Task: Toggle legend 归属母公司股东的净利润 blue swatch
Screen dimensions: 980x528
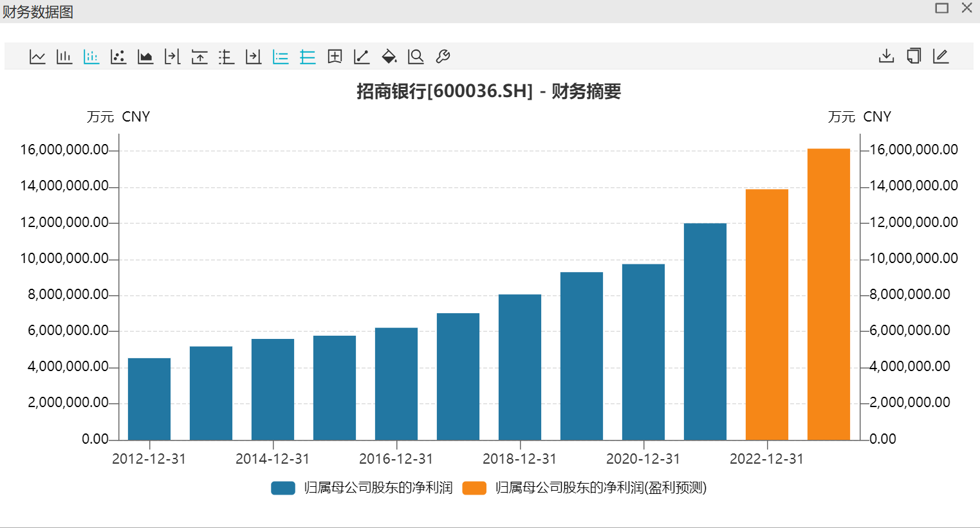Action: click(x=283, y=488)
